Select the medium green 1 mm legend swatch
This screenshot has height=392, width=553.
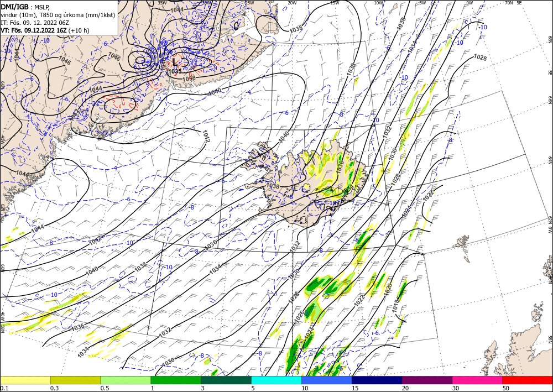click(176, 380)
